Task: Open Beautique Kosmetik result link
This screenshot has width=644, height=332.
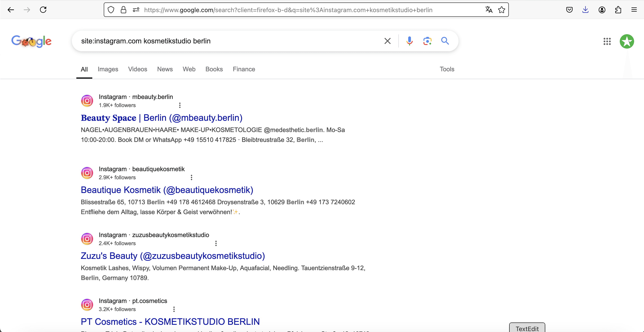Action: click(167, 190)
